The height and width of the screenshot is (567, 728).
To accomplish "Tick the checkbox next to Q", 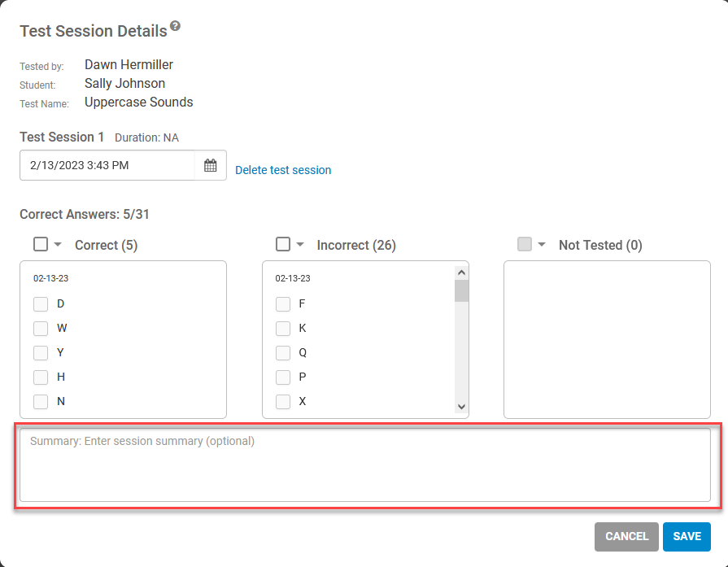I will [283, 353].
